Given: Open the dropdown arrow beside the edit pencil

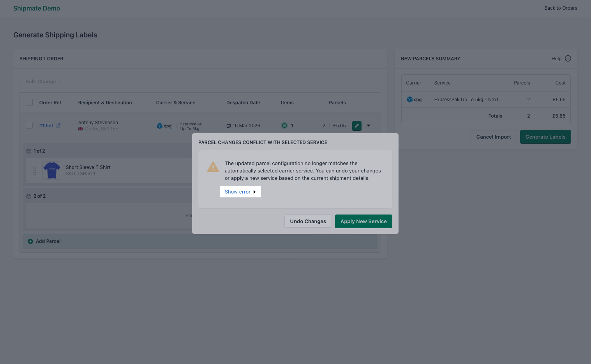Looking at the screenshot, I should pos(368,125).
